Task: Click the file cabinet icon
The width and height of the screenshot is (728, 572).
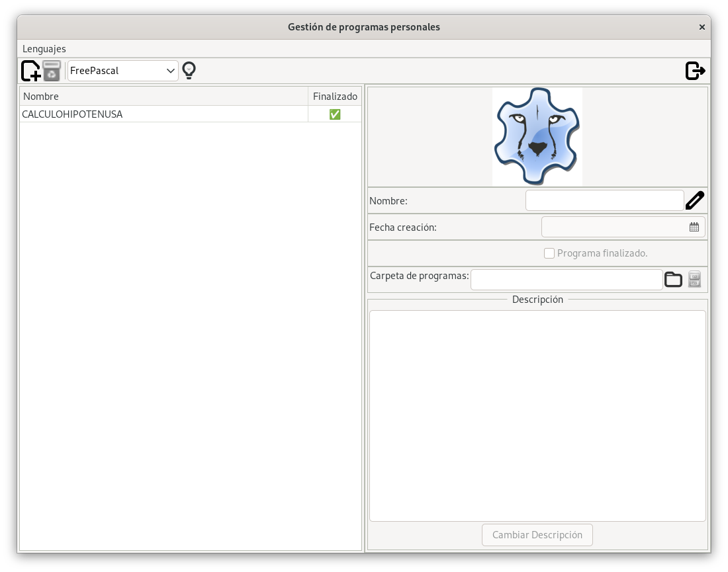Action: tap(694, 279)
